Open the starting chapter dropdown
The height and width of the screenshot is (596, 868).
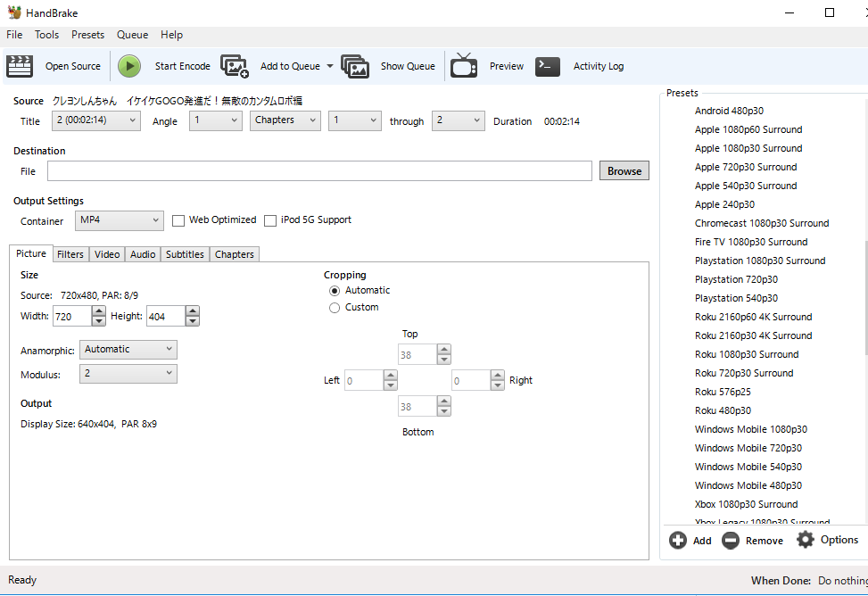tap(355, 120)
